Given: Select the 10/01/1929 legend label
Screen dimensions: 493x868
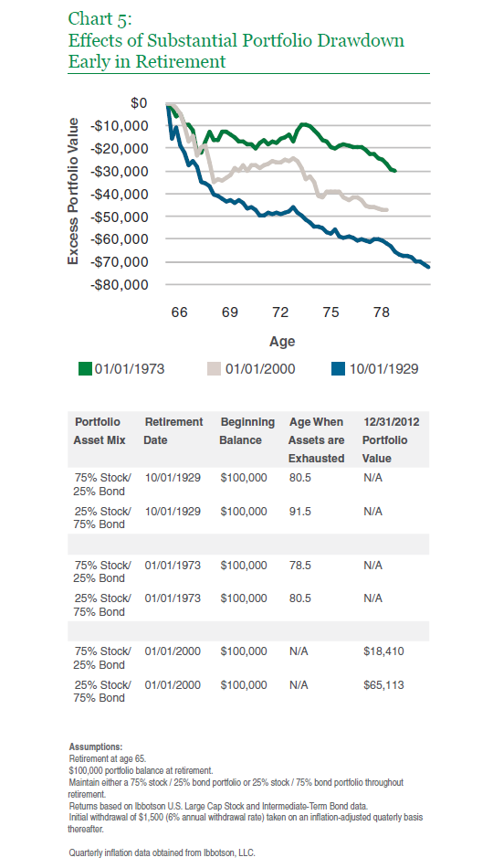Looking at the screenshot, I should coord(383,369).
